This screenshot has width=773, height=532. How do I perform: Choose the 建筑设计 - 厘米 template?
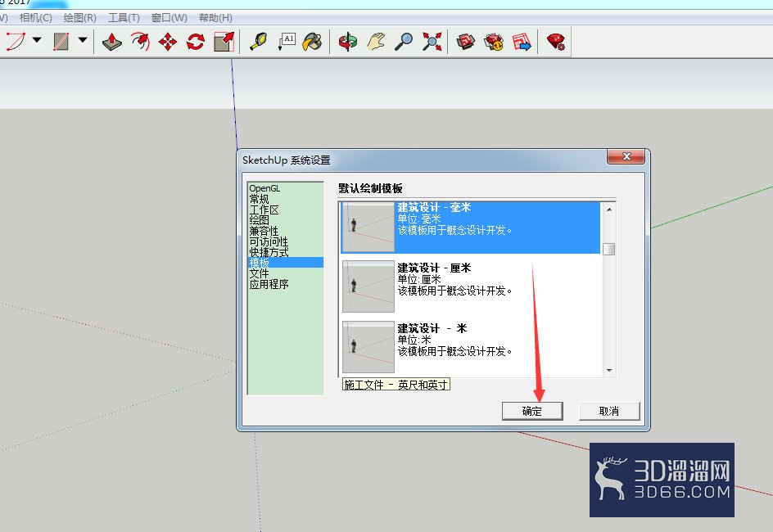point(470,286)
